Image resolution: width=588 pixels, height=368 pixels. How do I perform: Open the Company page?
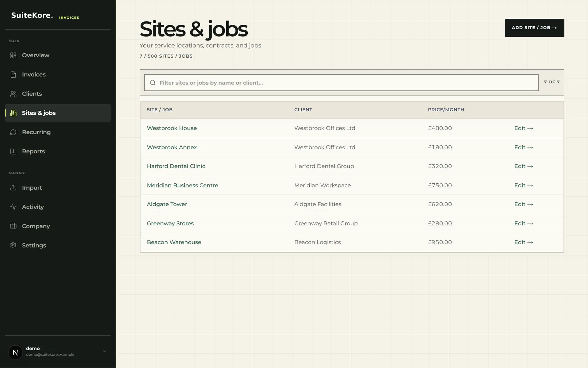[x=58, y=226]
